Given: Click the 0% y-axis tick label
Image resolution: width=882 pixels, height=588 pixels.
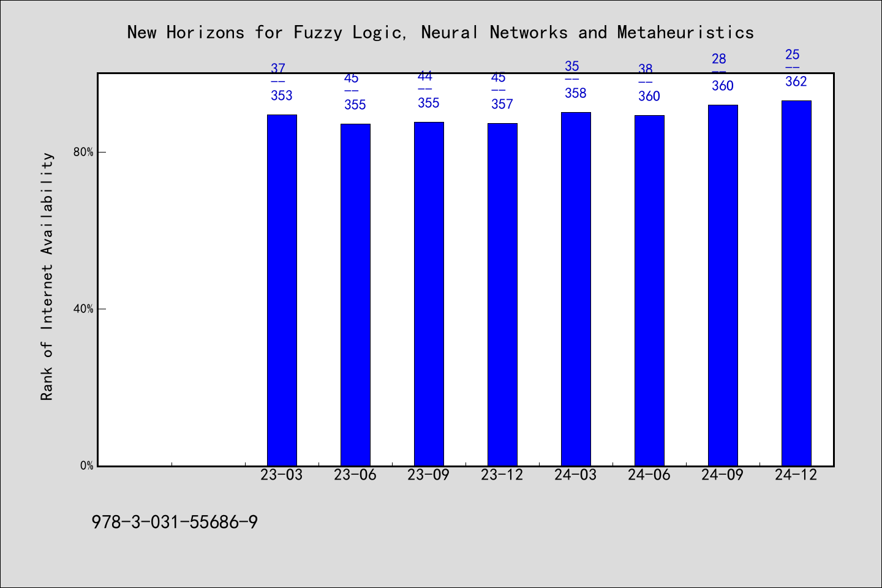Looking at the screenshot, I should [x=86, y=466].
